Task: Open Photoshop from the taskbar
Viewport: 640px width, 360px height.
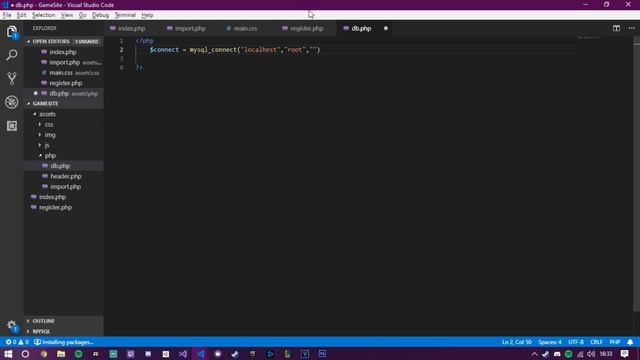Action: point(322,354)
